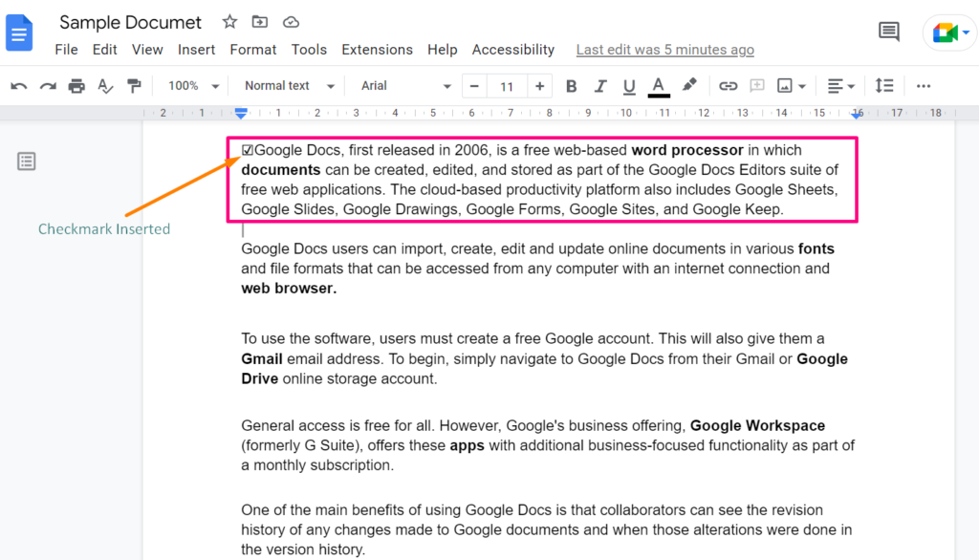Screen dimensions: 979x560
Task: Apply bold formatting
Action: pyautogui.click(x=571, y=85)
